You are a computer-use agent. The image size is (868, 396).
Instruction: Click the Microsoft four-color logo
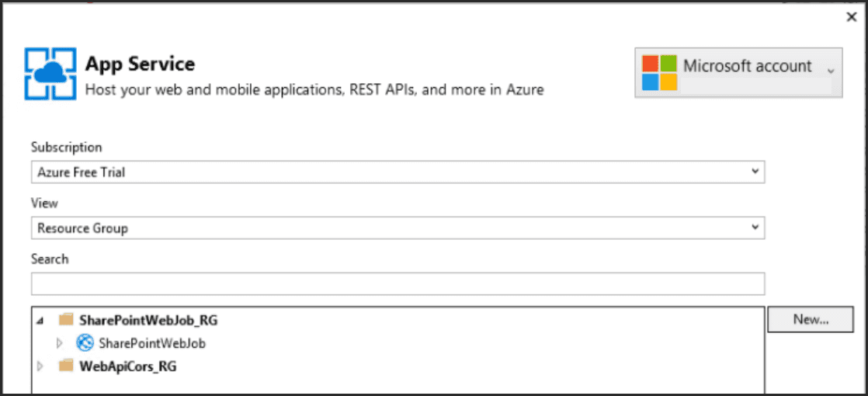(659, 72)
